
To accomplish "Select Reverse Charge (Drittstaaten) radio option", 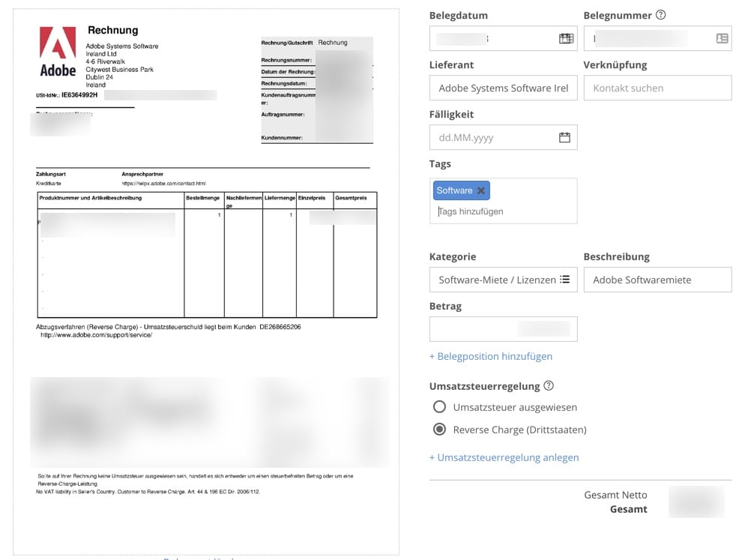I will (439, 430).
